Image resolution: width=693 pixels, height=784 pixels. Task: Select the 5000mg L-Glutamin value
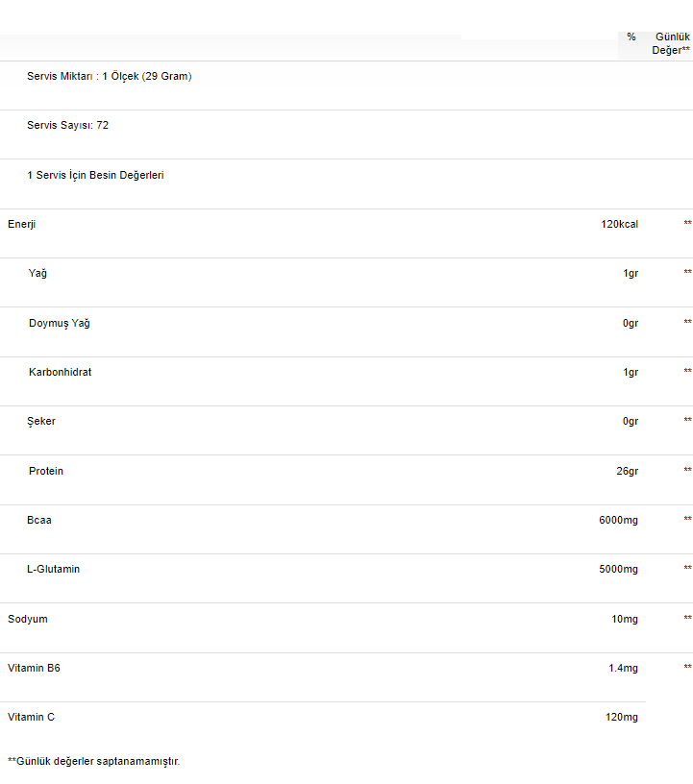(x=618, y=570)
